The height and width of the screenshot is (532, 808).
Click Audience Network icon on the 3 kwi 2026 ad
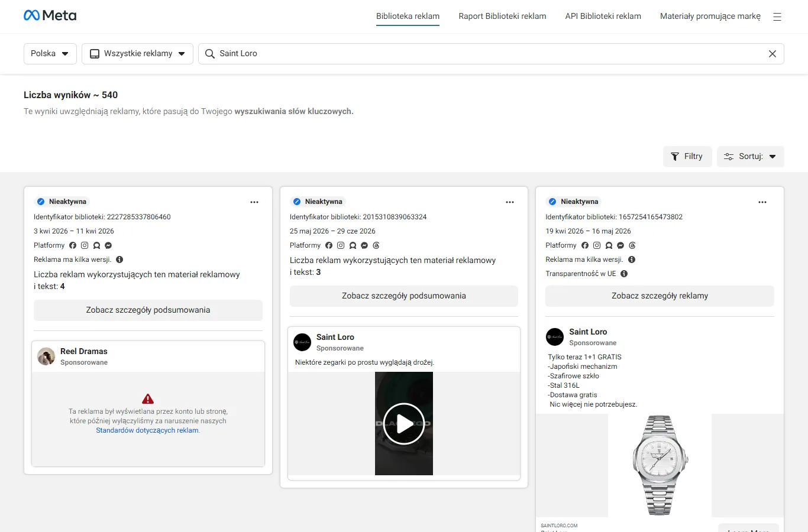pyautogui.click(x=96, y=245)
